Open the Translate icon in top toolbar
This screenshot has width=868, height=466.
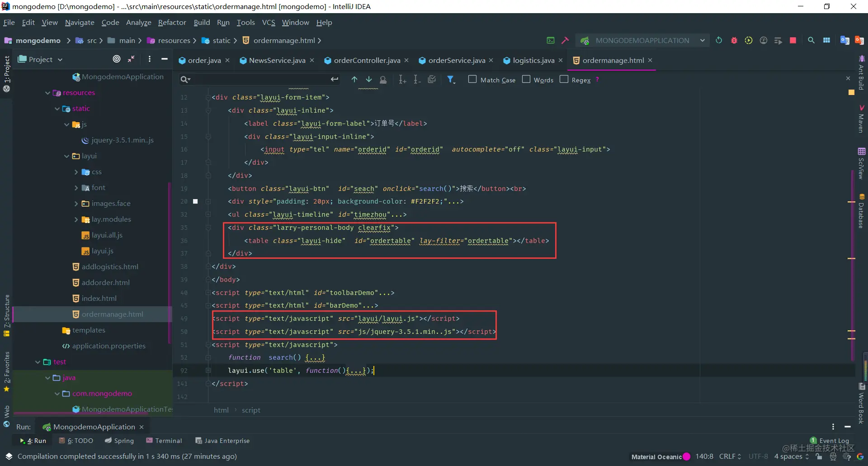point(844,40)
